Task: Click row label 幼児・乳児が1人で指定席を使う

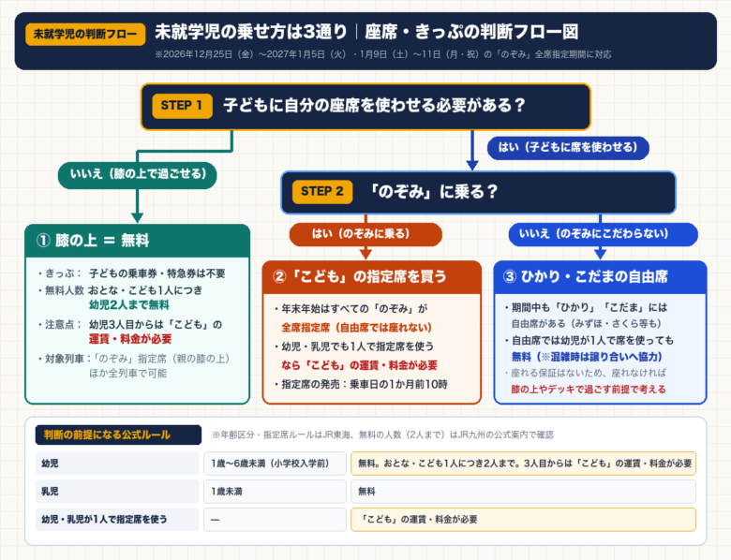Action: [x=117, y=520]
